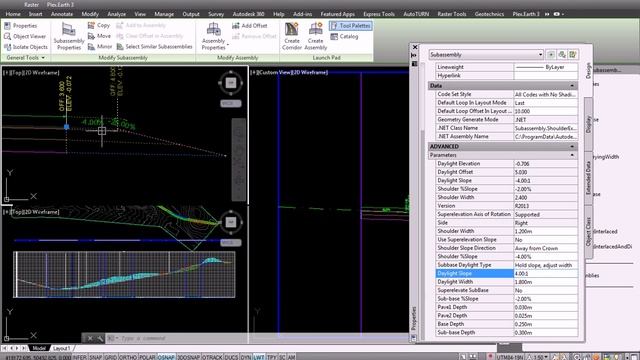Switch to the Design tab of Properties palette
The height and width of the screenshot is (360, 640).
coord(588,70)
